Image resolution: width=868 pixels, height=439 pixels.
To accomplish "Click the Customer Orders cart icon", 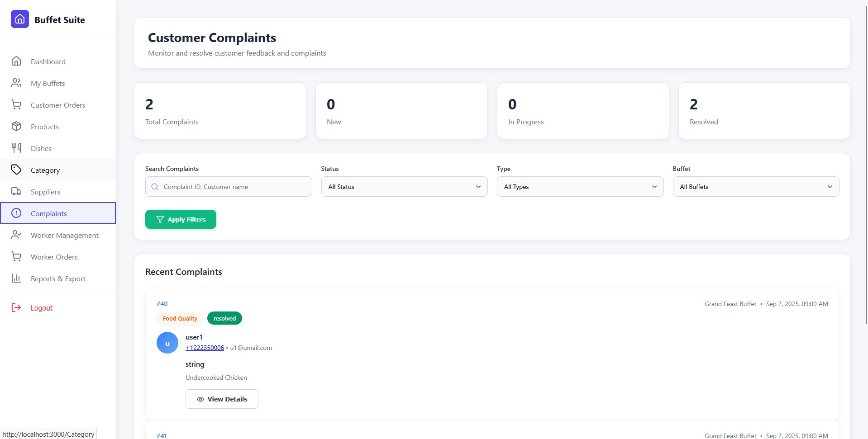I will tap(16, 105).
